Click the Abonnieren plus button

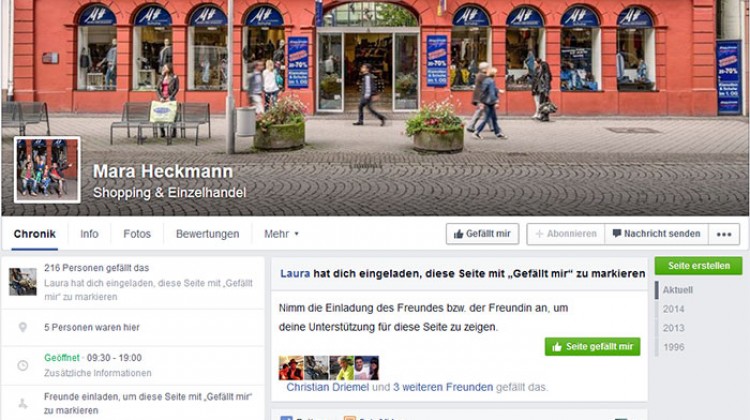point(566,234)
